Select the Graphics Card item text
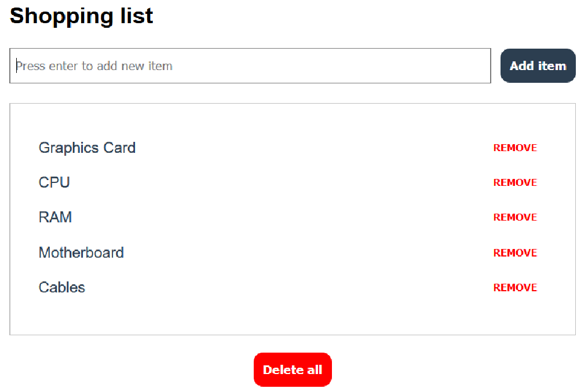 87,148
